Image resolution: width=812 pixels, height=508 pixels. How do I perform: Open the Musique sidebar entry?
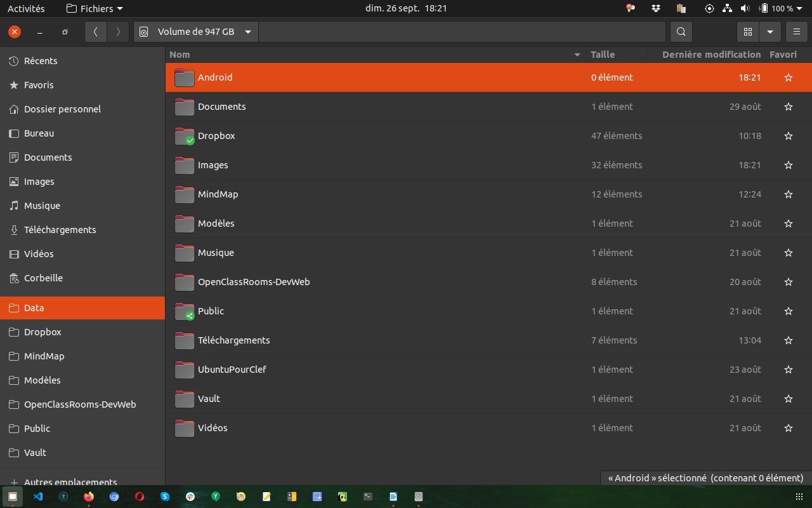point(82,206)
